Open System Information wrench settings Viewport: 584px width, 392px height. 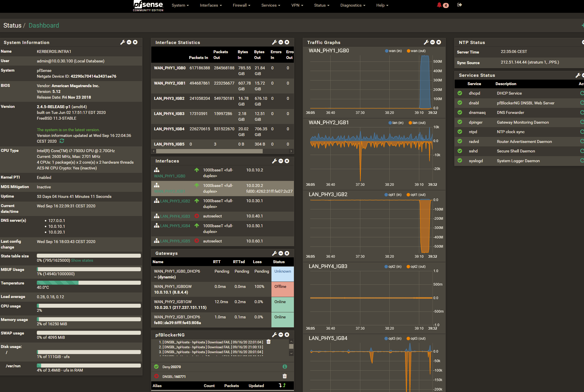[x=122, y=42]
